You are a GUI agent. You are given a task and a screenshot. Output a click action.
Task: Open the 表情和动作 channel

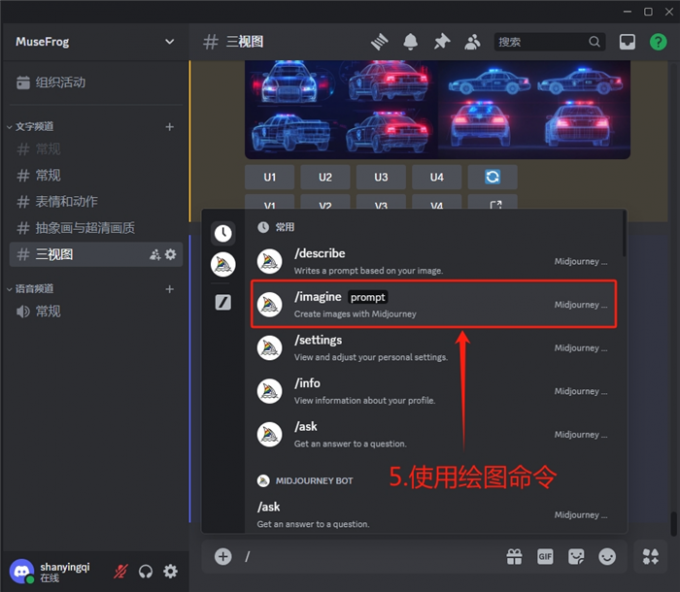tap(95, 202)
